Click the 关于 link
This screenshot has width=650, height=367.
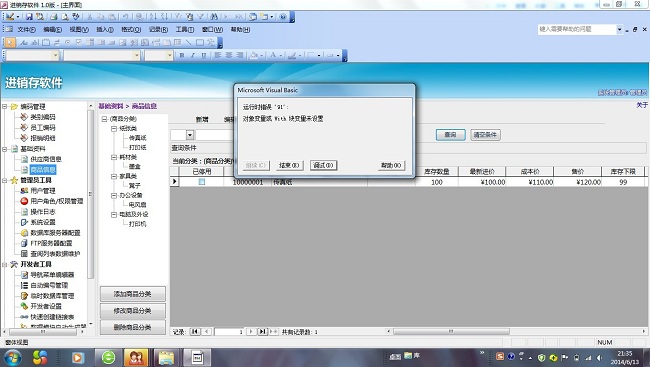coord(642,105)
